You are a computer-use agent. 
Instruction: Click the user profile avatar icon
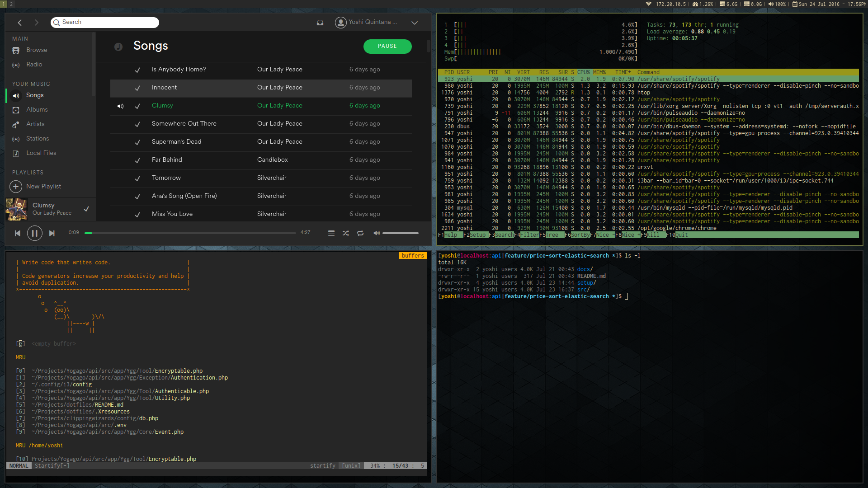(340, 22)
